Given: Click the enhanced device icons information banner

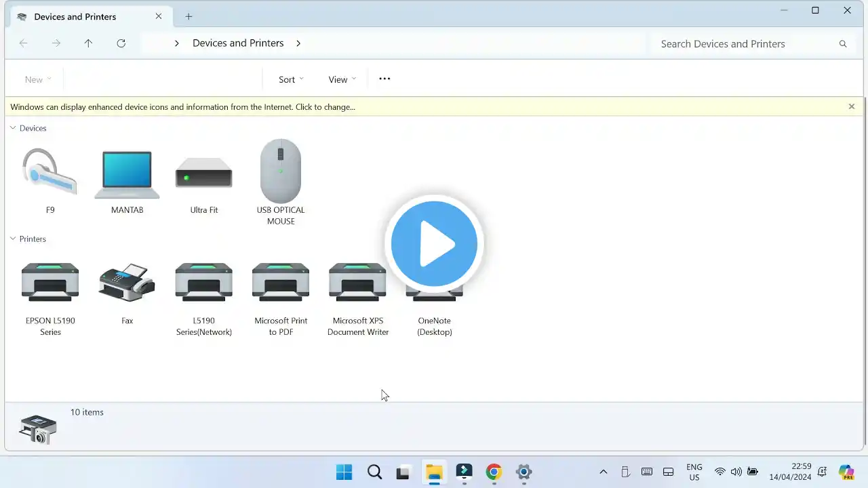Looking at the screenshot, I should click(183, 107).
